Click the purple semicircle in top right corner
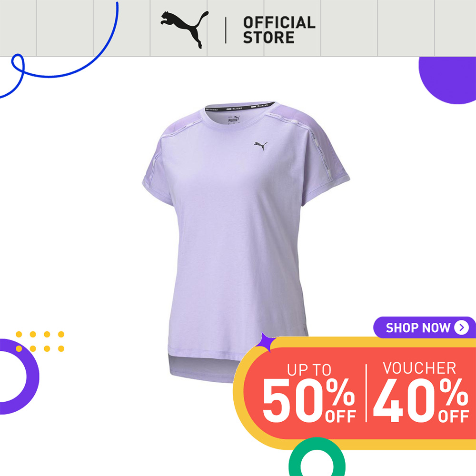The image size is (476, 476). [448, 80]
